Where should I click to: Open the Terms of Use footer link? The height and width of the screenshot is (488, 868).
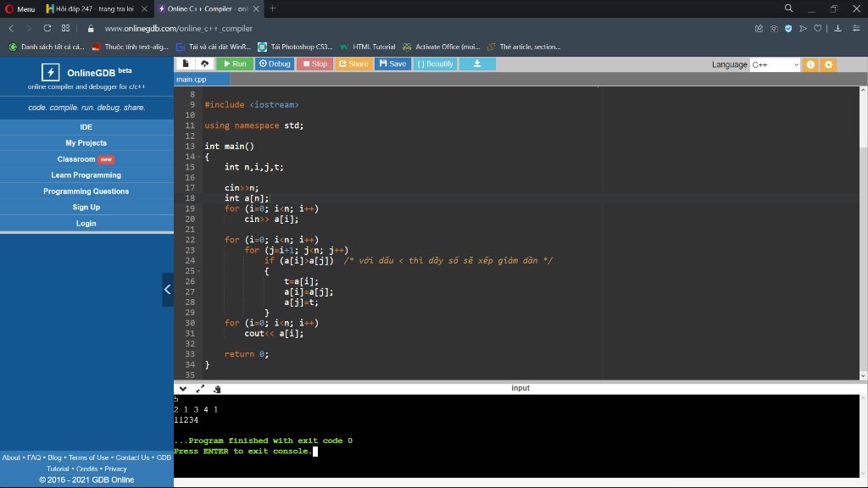88,457
